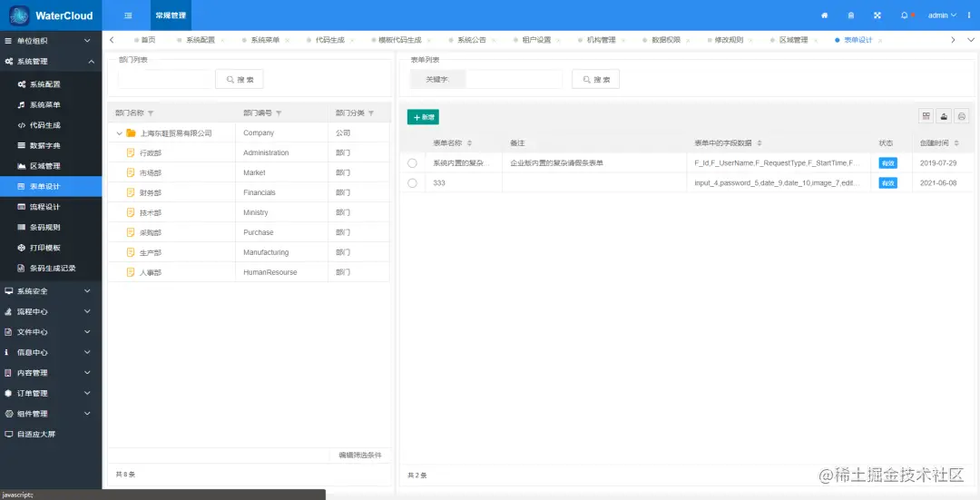This screenshot has height=500, width=980.
Task: Select the radio button for row 系统内置的复杂
Action: (x=412, y=163)
